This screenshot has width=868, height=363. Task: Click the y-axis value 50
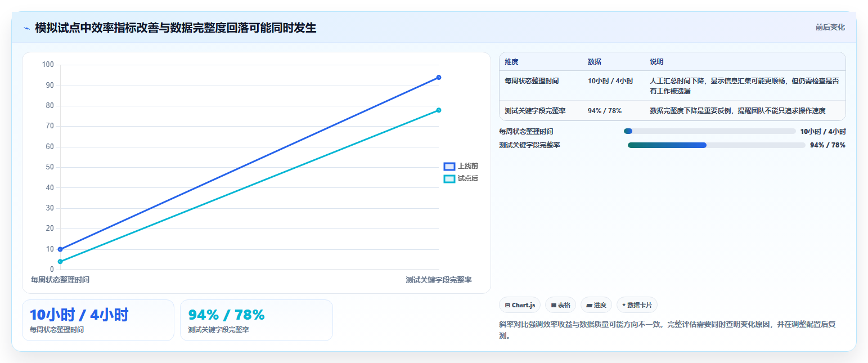click(x=50, y=167)
